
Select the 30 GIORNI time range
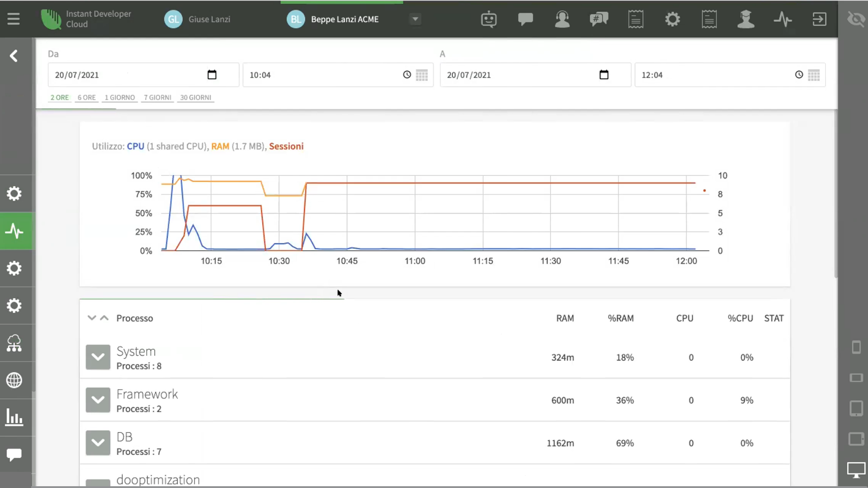[x=195, y=98]
